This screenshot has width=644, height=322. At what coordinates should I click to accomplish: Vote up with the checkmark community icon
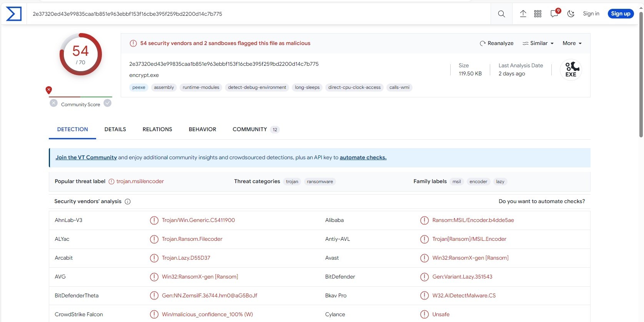108,103
